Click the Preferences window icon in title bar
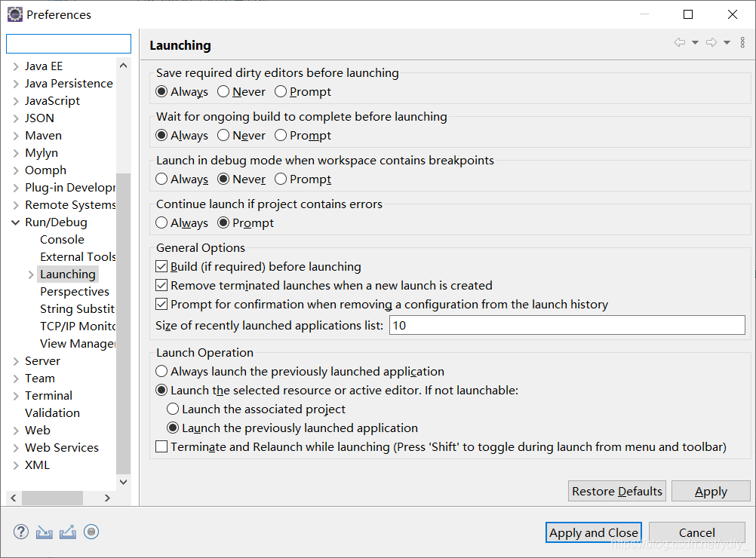756x558 pixels. pos(15,14)
